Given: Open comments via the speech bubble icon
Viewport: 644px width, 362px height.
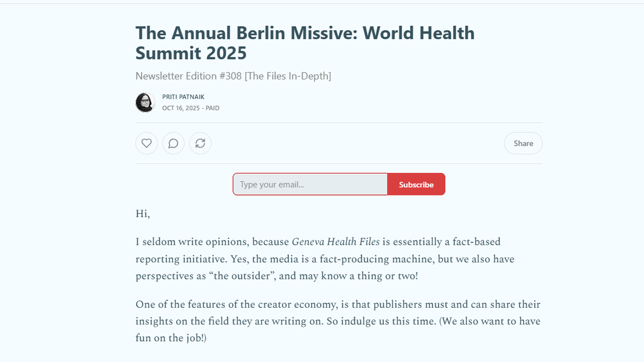Looking at the screenshot, I should pos(173,143).
